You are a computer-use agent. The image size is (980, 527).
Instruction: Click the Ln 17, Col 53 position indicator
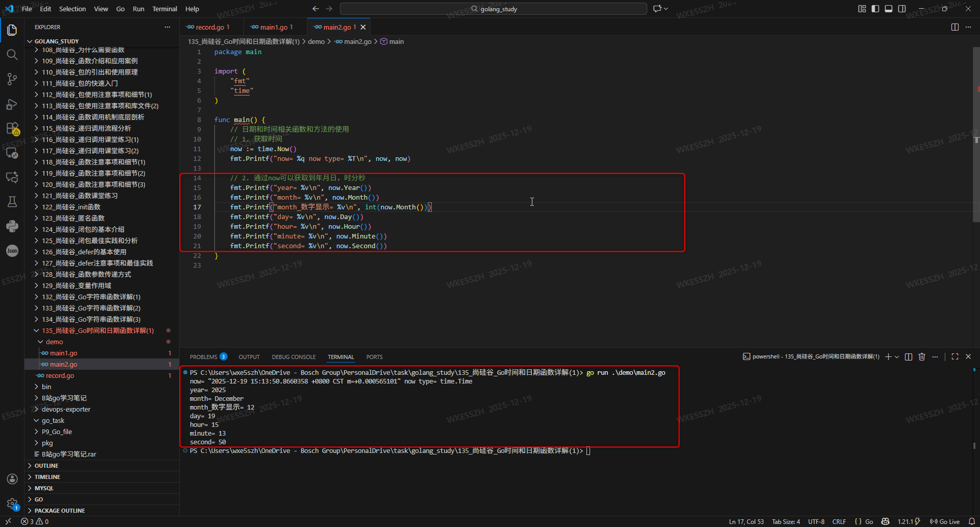point(746,521)
